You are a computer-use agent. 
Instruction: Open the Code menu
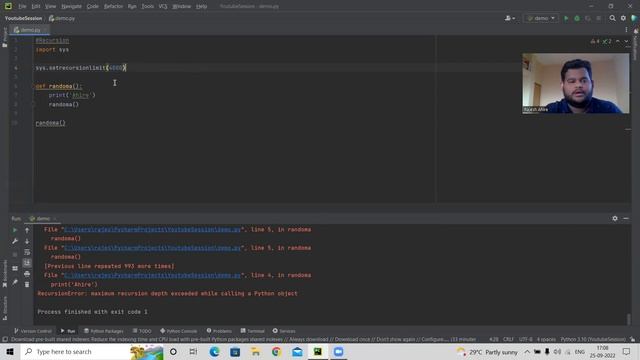[93, 7]
